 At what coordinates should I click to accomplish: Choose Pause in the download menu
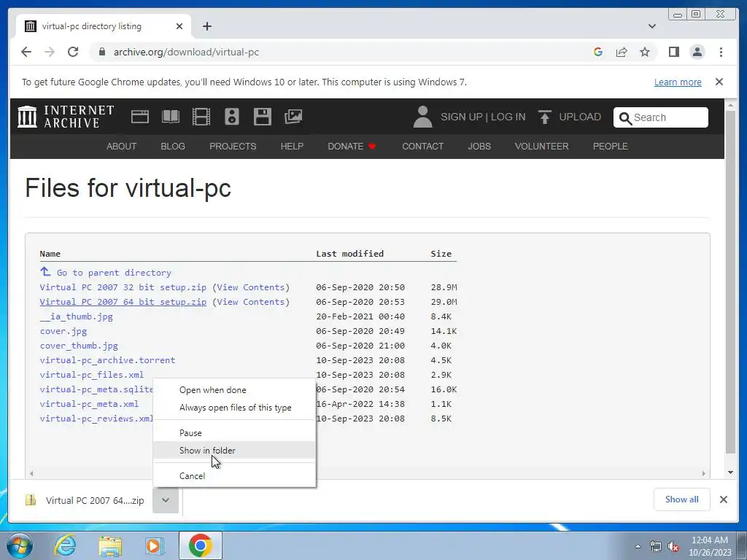234,433
